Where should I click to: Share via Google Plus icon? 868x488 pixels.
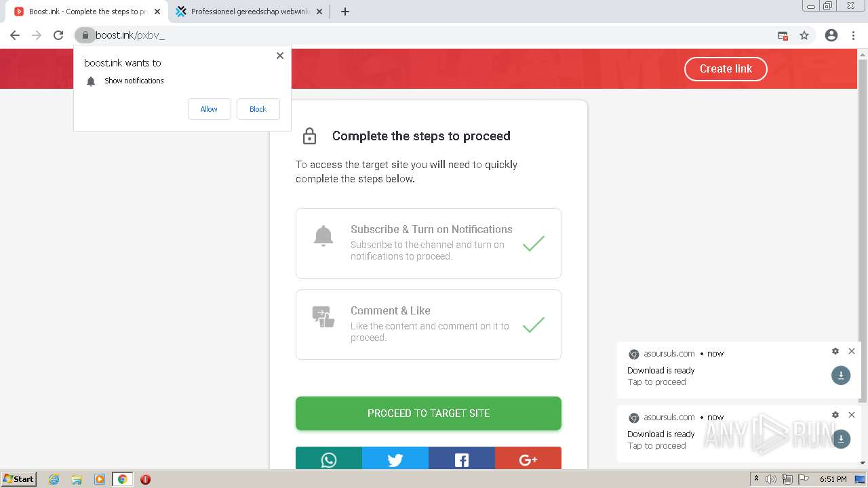[x=528, y=460]
